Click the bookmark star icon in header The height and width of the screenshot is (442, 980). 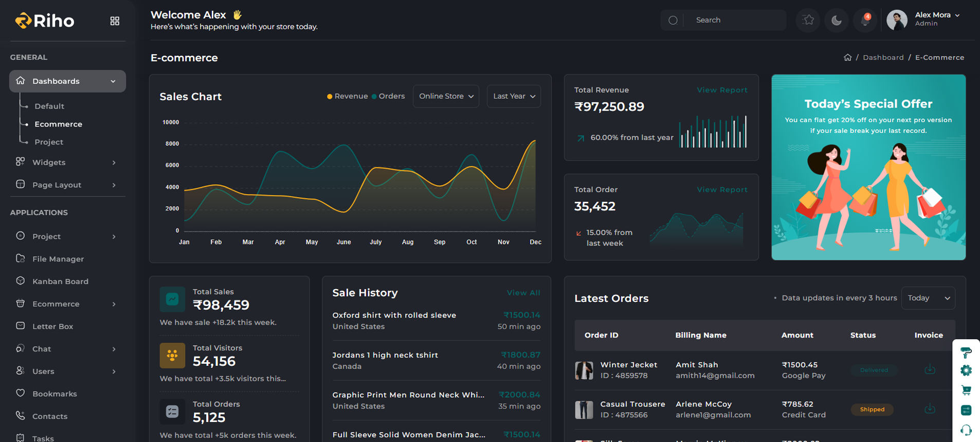[x=808, y=21]
